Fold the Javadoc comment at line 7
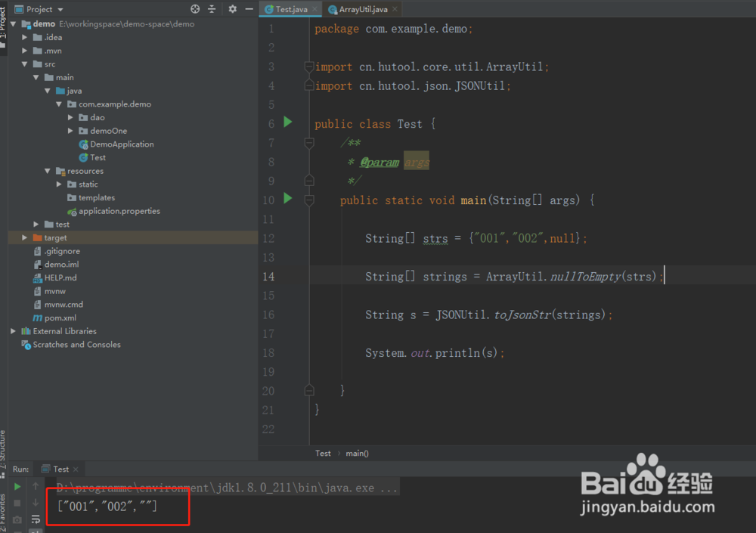This screenshot has height=533, width=756. click(x=309, y=143)
